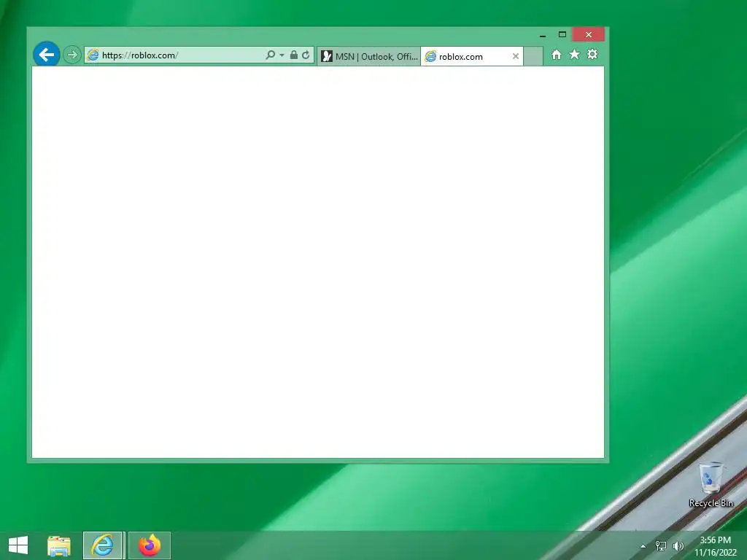This screenshot has height=560, width=747.
Task: Open File Explorer from the taskbar
Action: pyautogui.click(x=59, y=545)
